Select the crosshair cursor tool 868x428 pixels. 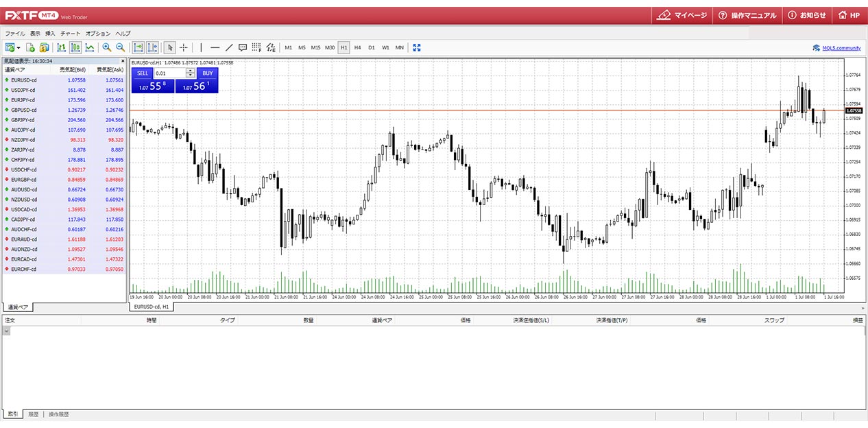(x=184, y=47)
